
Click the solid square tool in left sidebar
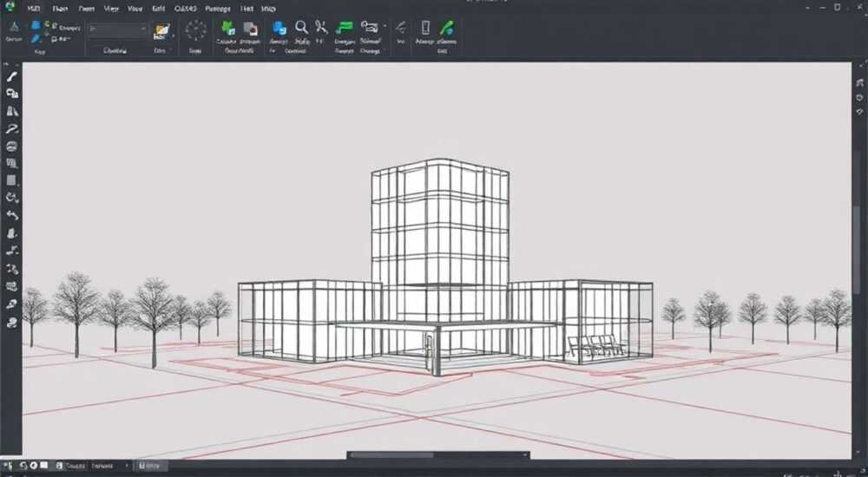[11, 180]
